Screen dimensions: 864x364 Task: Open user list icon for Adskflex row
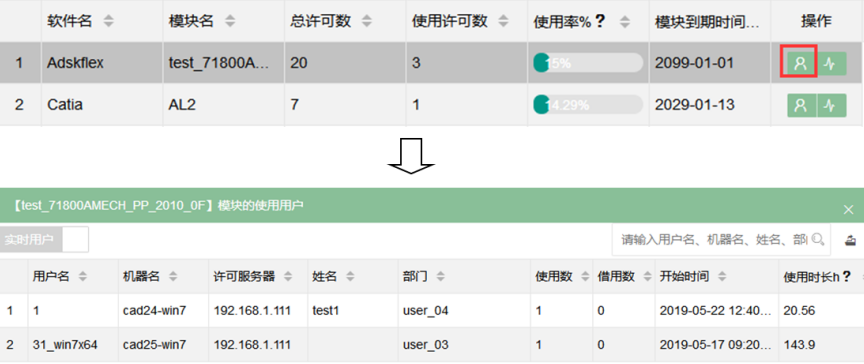pyautogui.click(x=800, y=63)
